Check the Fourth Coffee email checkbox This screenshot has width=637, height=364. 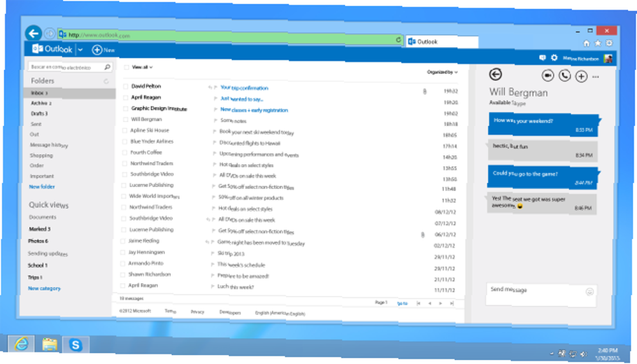(125, 152)
